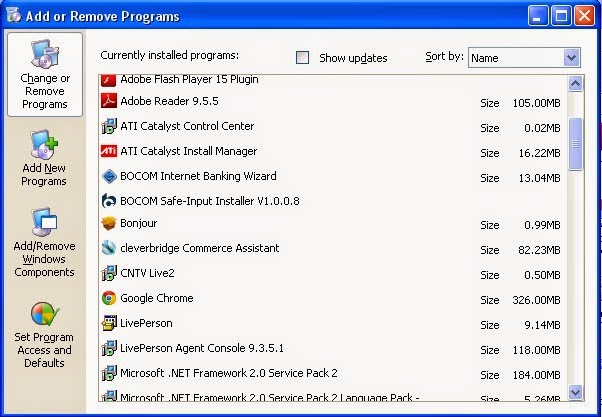Image resolution: width=602 pixels, height=417 pixels.
Task: Select Google Chrome entry
Action: 333,298
